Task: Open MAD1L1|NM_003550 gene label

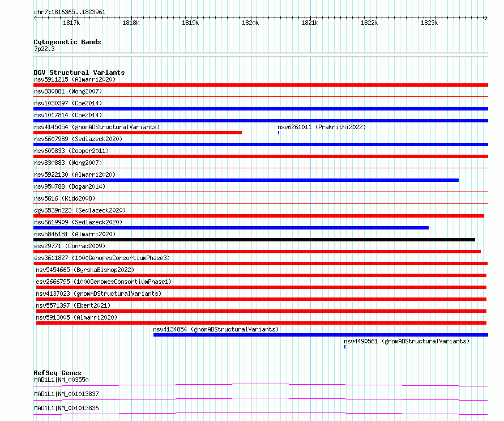Action: point(61,380)
